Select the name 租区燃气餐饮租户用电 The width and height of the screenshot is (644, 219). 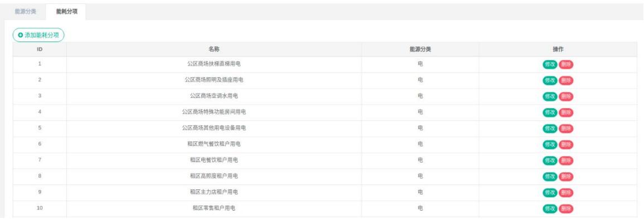point(214,145)
